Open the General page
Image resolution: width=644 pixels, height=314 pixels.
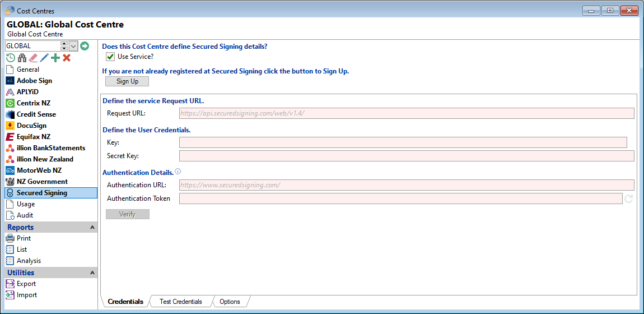coord(51,70)
